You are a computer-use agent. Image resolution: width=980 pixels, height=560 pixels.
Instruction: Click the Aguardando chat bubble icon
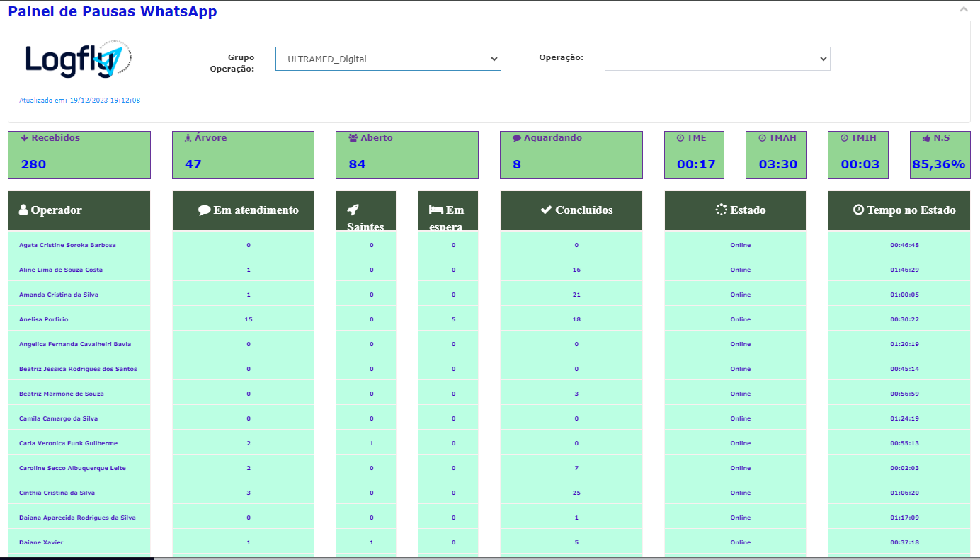click(x=517, y=138)
